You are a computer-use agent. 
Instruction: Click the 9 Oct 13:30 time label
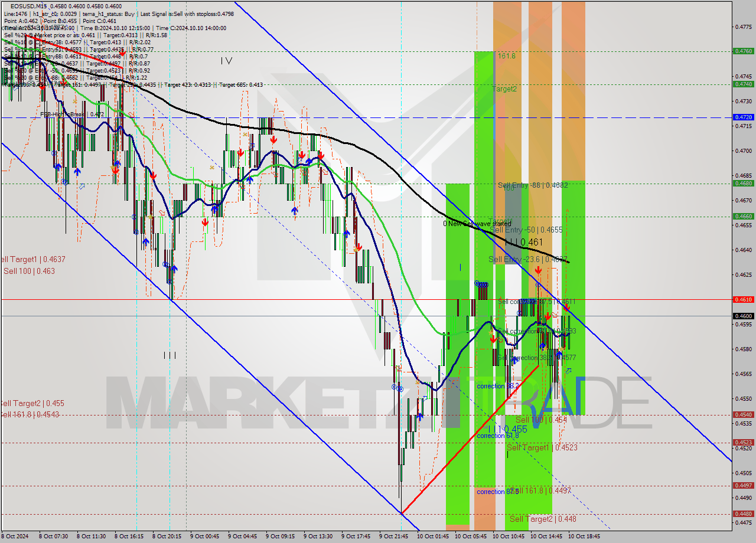point(318,537)
